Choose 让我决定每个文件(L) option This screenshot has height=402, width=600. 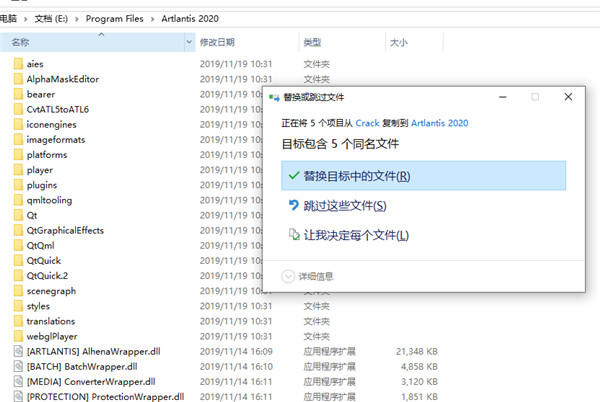coord(424,235)
